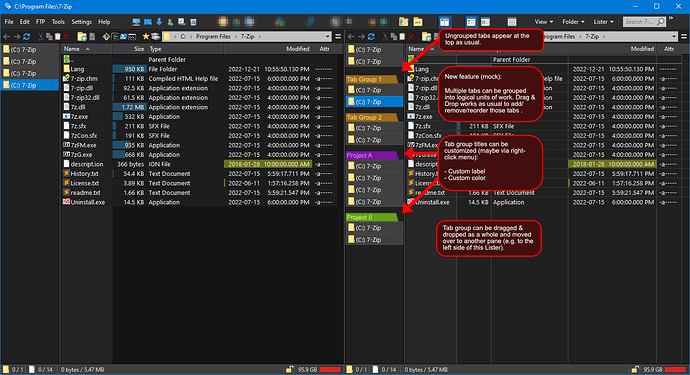Screen dimensions: 690x375
Task: Open left pane hamburger menu
Action: coord(338,37)
